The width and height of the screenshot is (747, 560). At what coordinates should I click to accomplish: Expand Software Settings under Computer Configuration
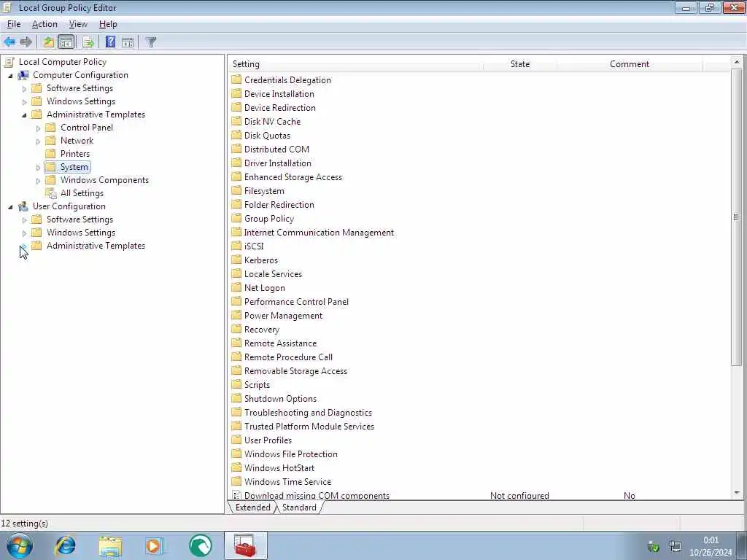click(x=24, y=88)
